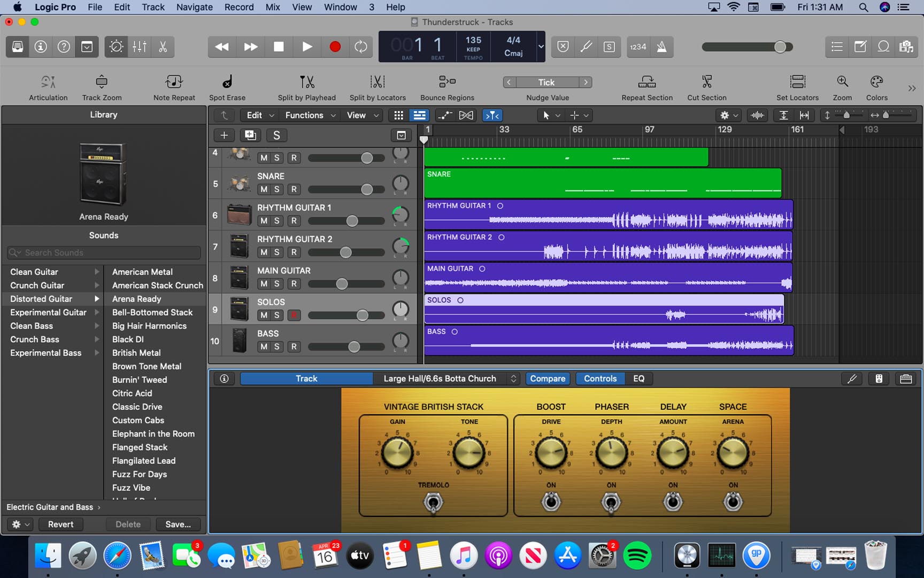The image size is (924, 578).
Task: Mute the SNARE track
Action: (264, 189)
